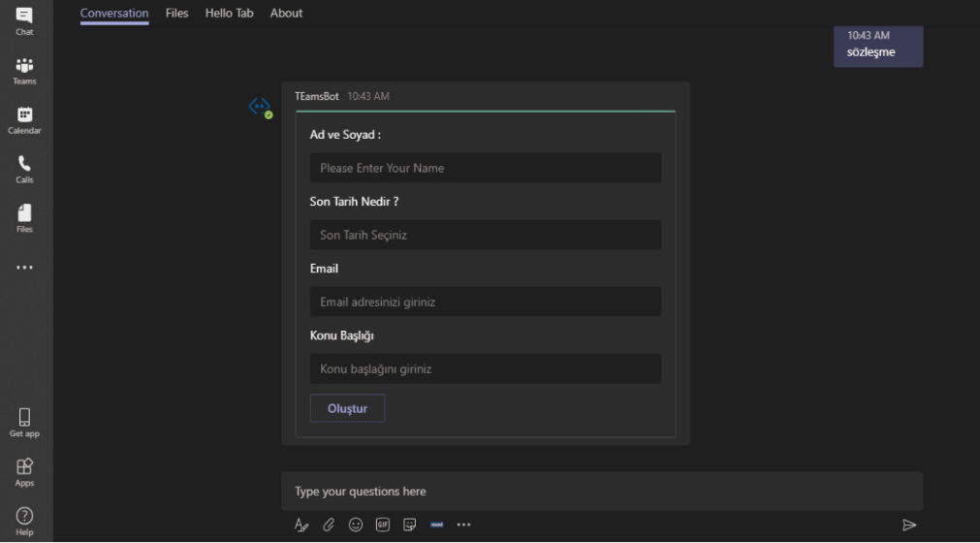Open the Apps store icon
The image size is (980, 543).
click(x=24, y=472)
